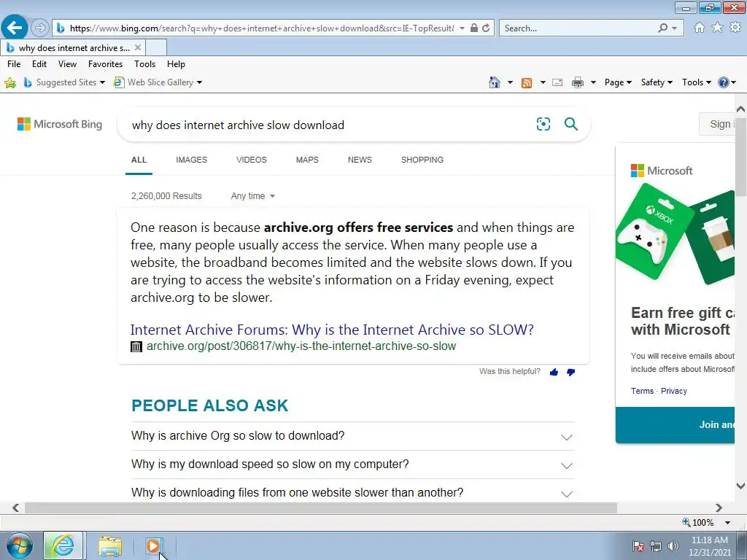This screenshot has height=560, width=747.
Task: Click the vertical scrollbar down arrow
Action: [x=741, y=486]
